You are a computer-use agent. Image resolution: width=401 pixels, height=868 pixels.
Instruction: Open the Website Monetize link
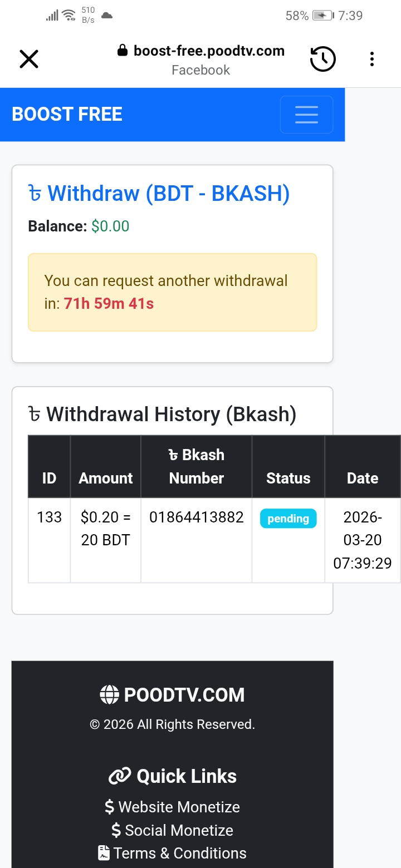[x=172, y=807]
